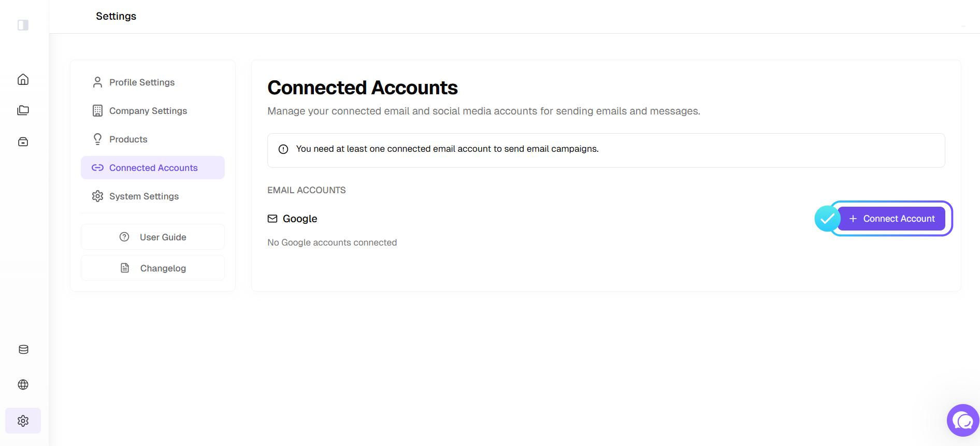Click the Connect Account button
The height and width of the screenshot is (446, 980).
(x=891, y=219)
